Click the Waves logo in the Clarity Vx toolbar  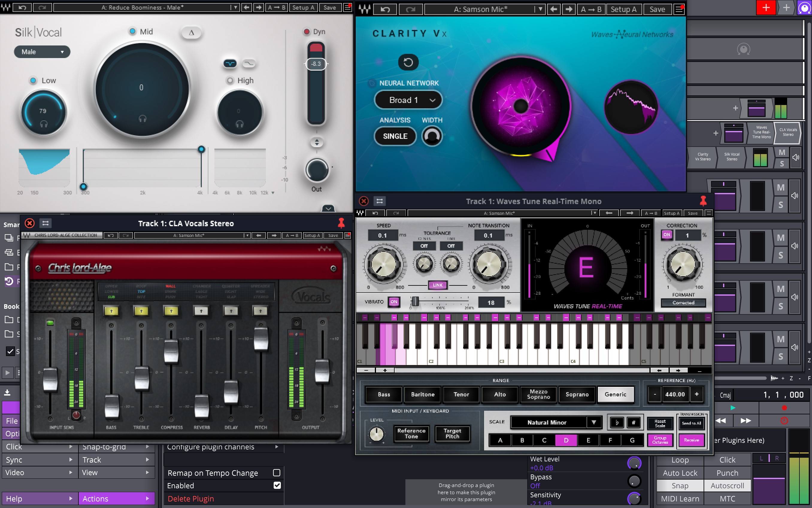click(365, 9)
